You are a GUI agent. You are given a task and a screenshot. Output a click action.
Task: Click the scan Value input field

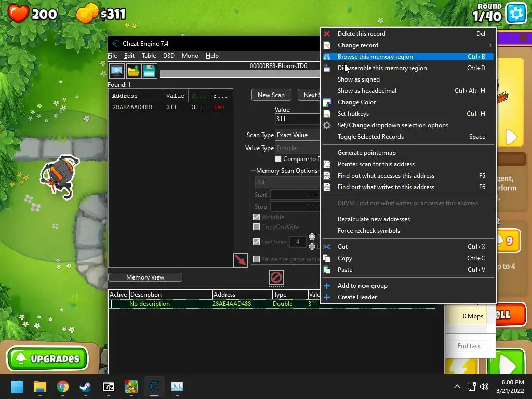tap(297, 119)
